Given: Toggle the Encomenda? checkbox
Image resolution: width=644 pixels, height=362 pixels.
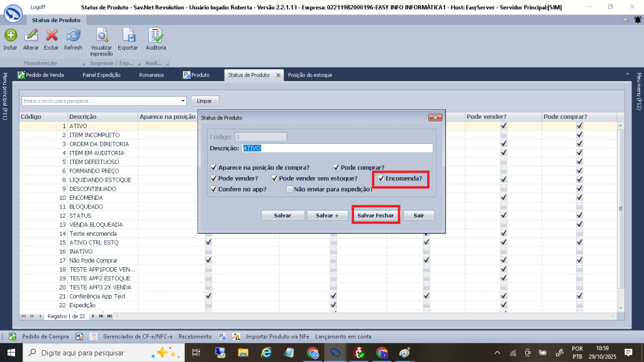Looking at the screenshot, I should [381, 178].
